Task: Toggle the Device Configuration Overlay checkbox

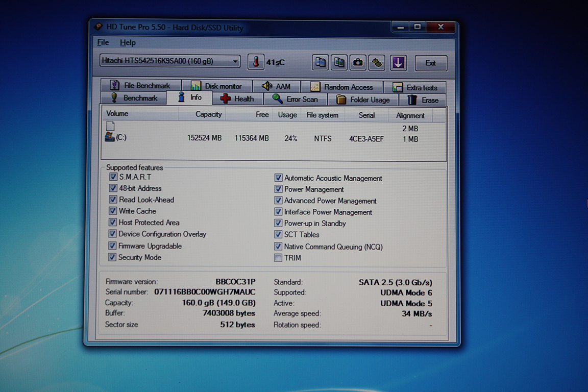Action: pyautogui.click(x=112, y=233)
